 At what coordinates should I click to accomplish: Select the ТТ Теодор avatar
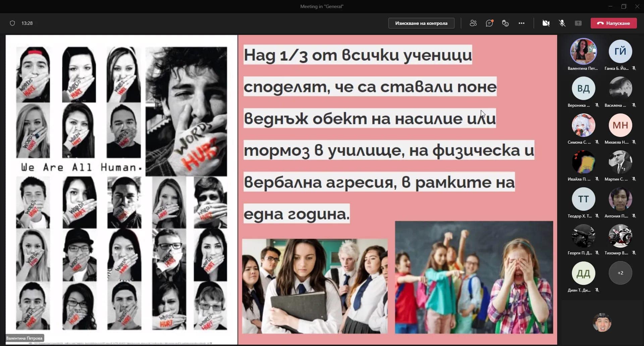(584, 199)
